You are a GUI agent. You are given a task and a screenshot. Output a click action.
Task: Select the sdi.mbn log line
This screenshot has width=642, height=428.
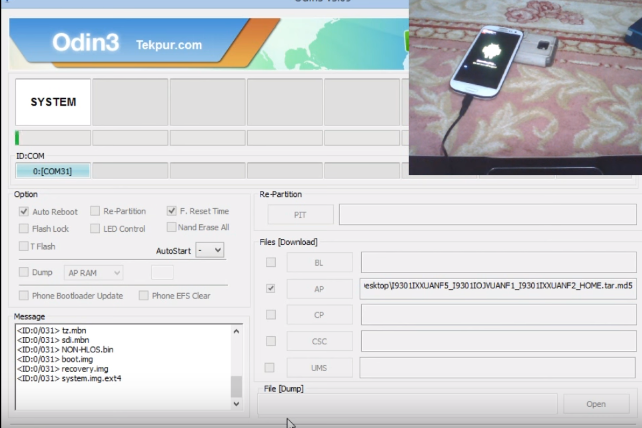[x=53, y=340]
